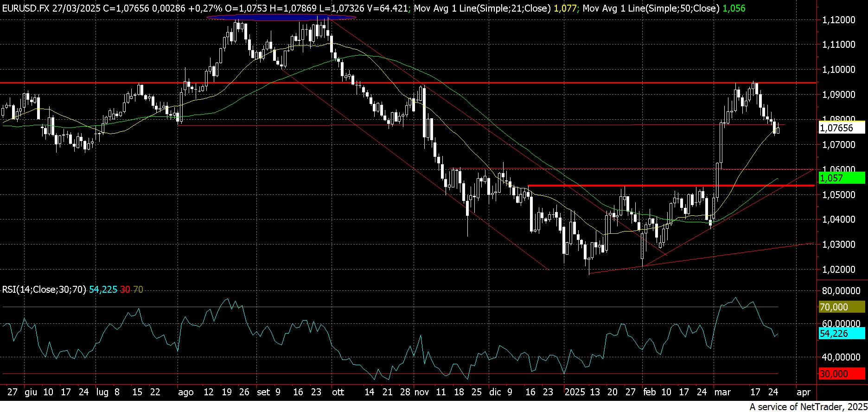
Task: Click the 'ago' month label on time axis
Action: [186, 392]
